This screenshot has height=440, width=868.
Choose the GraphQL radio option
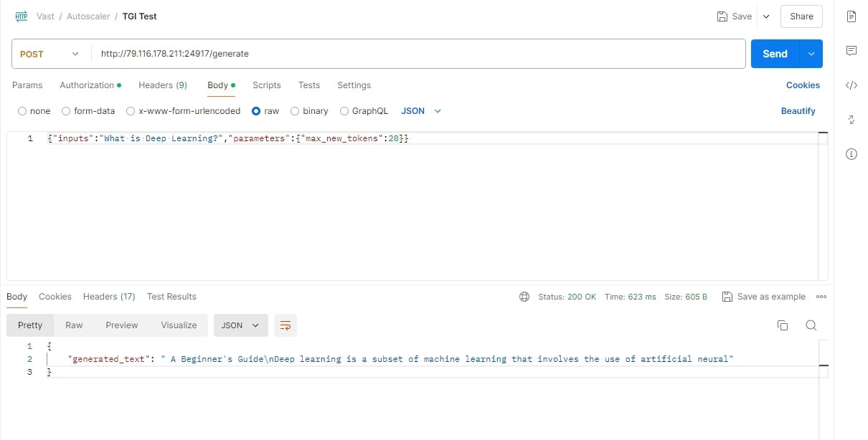344,111
